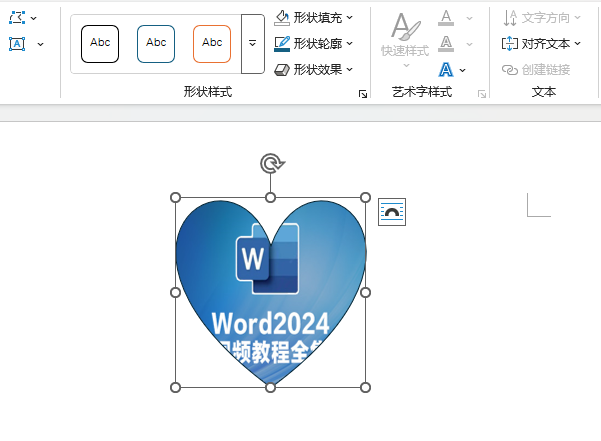Click the top-left resize handle of heart
This screenshot has width=601, height=441.
pyautogui.click(x=175, y=197)
